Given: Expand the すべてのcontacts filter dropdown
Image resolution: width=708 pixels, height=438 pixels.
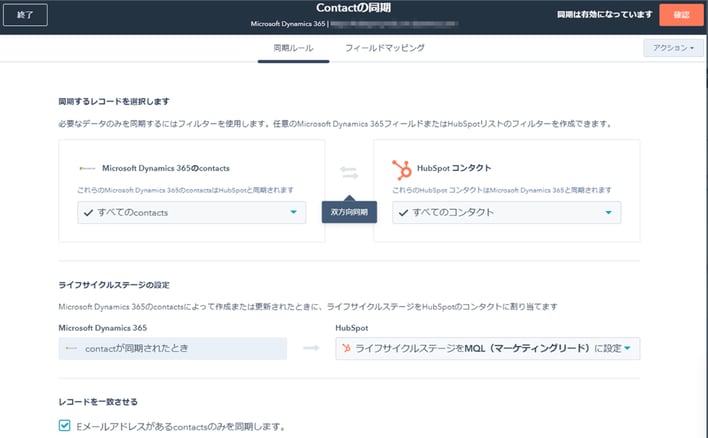Looking at the screenshot, I should [191, 212].
